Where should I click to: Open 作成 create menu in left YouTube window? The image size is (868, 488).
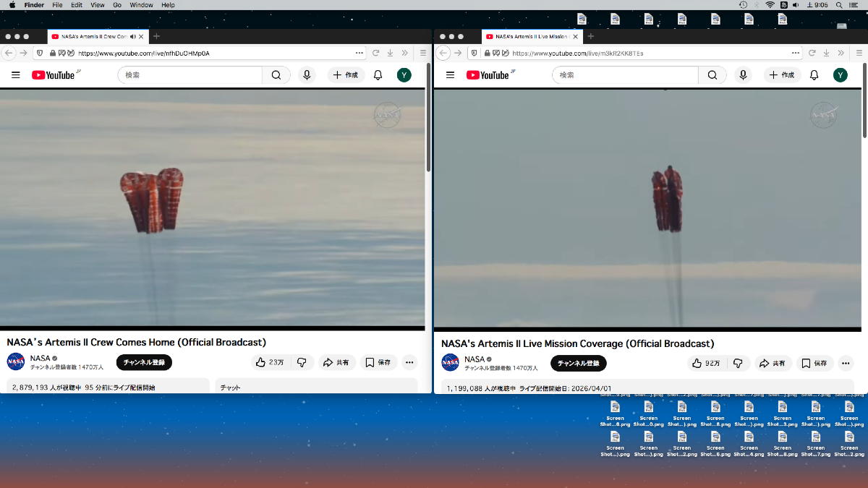(x=346, y=75)
